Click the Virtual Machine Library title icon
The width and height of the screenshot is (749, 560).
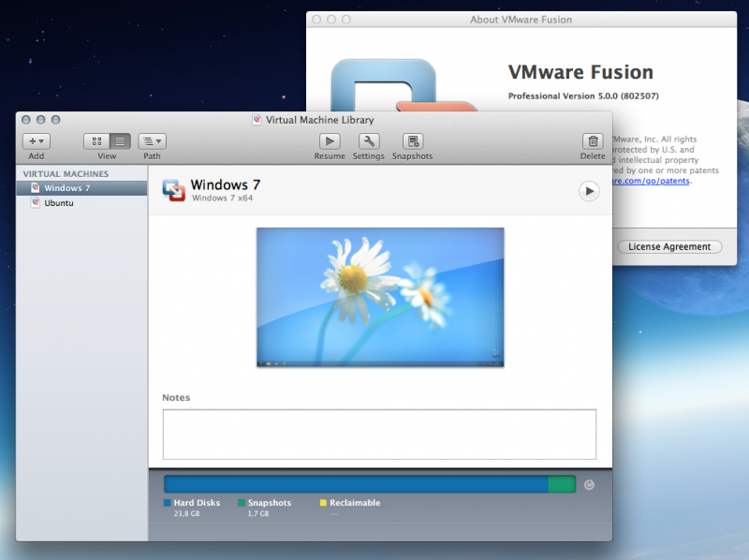(257, 120)
